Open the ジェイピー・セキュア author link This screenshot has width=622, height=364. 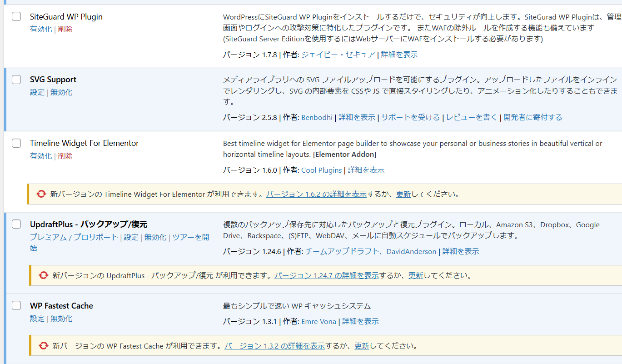point(338,55)
